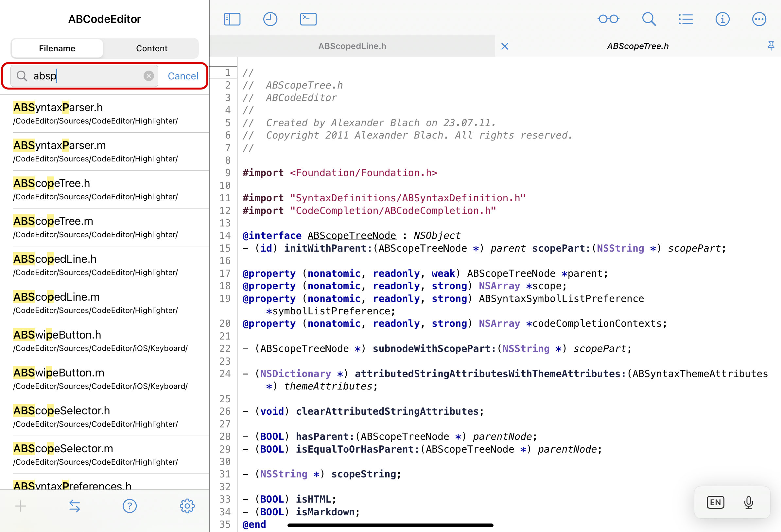Open ABScopeTree.m from results

click(105, 227)
